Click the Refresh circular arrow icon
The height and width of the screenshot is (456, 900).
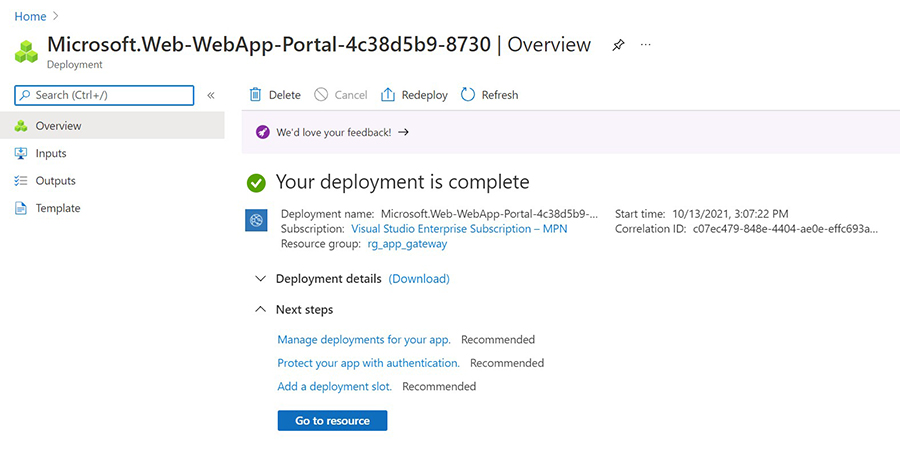point(468,95)
